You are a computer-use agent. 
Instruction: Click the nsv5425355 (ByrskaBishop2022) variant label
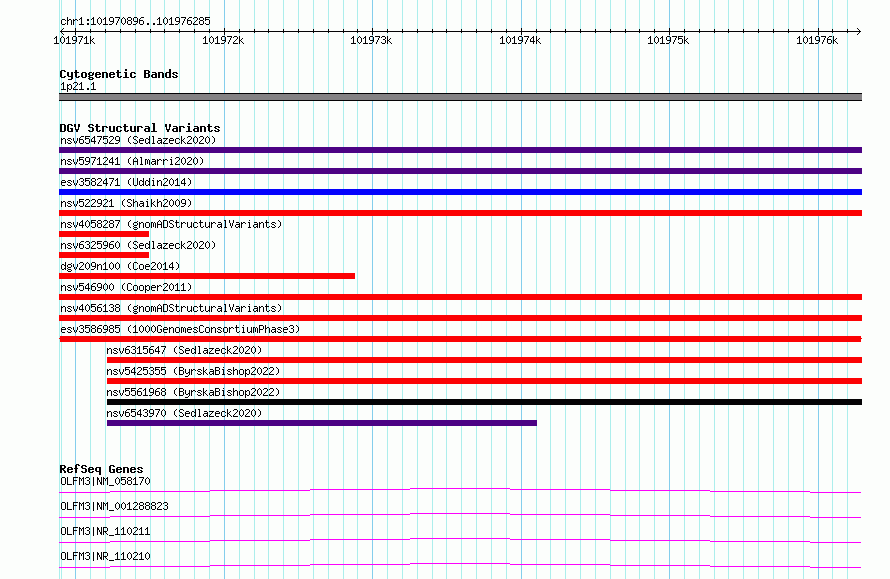point(194,371)
